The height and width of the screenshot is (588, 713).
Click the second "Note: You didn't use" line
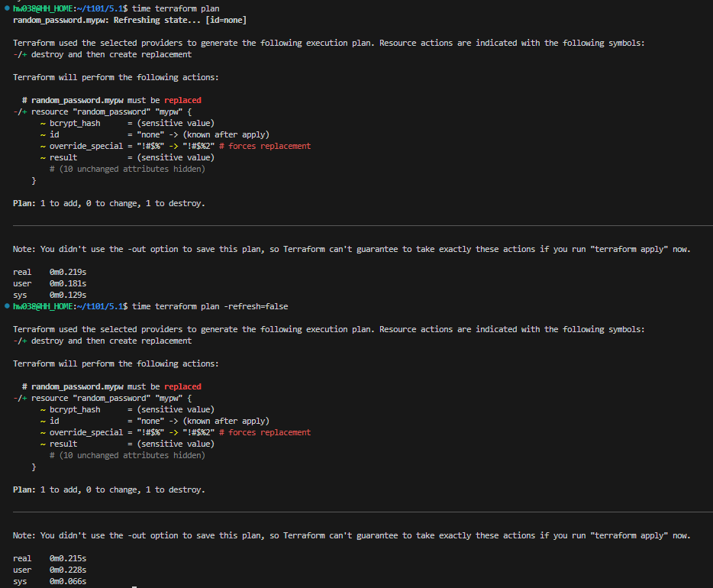click(x=351, y=536)
